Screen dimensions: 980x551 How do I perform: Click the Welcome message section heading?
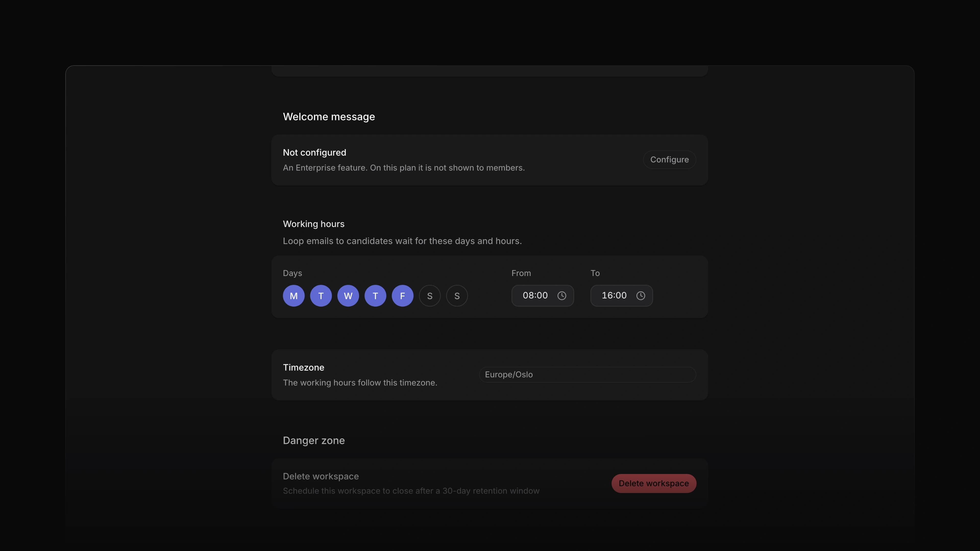[329, 117]
